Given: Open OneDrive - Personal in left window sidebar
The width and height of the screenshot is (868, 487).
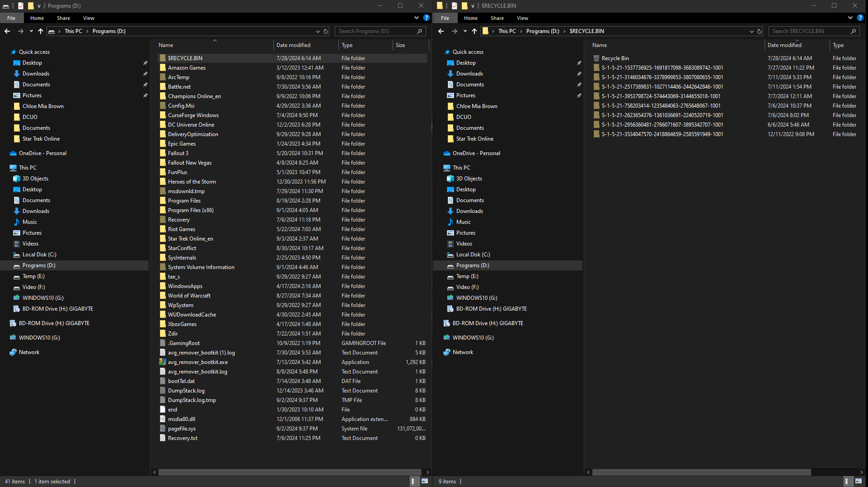Looking at the screenshot, I should point(42,153).
